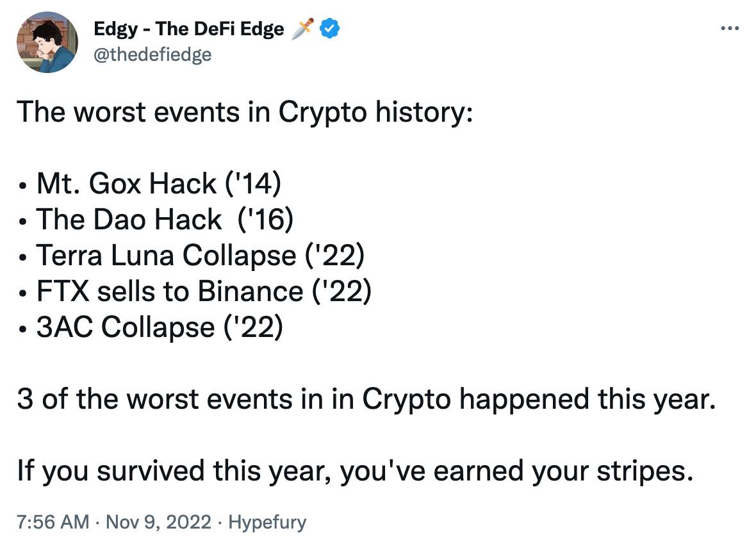756x542 pixels.
Task: Click the word 'Binance' in the FTX line
Action: tap(251, 292)
